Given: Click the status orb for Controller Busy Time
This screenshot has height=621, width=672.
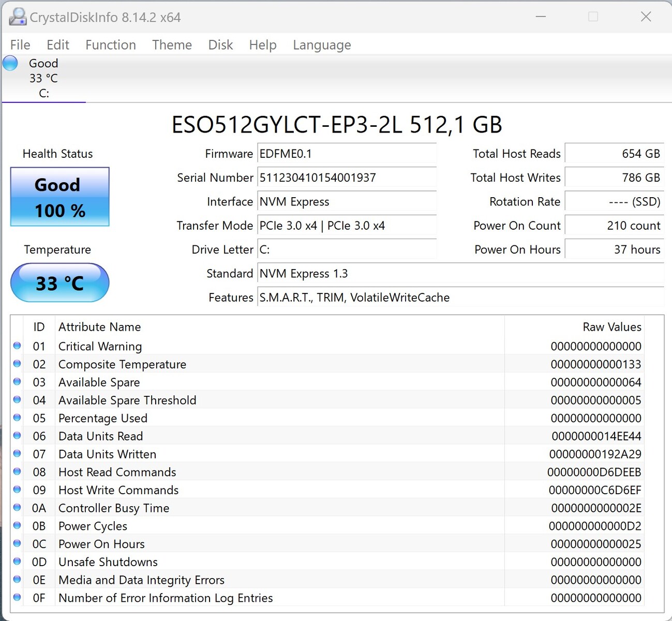Looking at the screenshot, I should pyautogui.click(x=17, y=508).
